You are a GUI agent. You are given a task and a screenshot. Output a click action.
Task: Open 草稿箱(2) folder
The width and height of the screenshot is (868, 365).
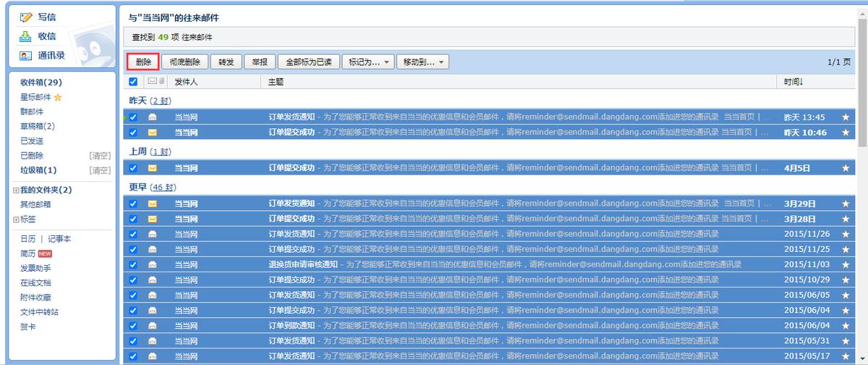38,126
